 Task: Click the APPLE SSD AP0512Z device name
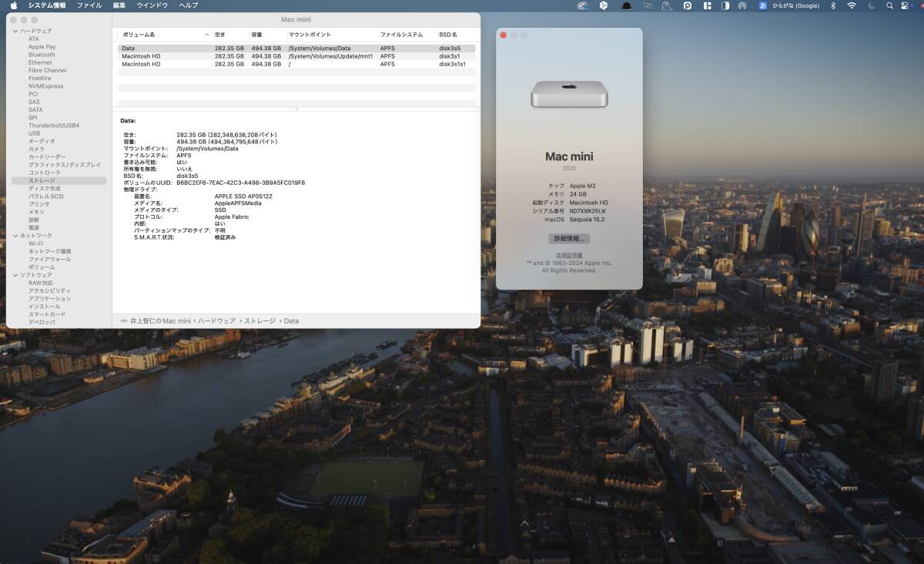tap(243, 196)
